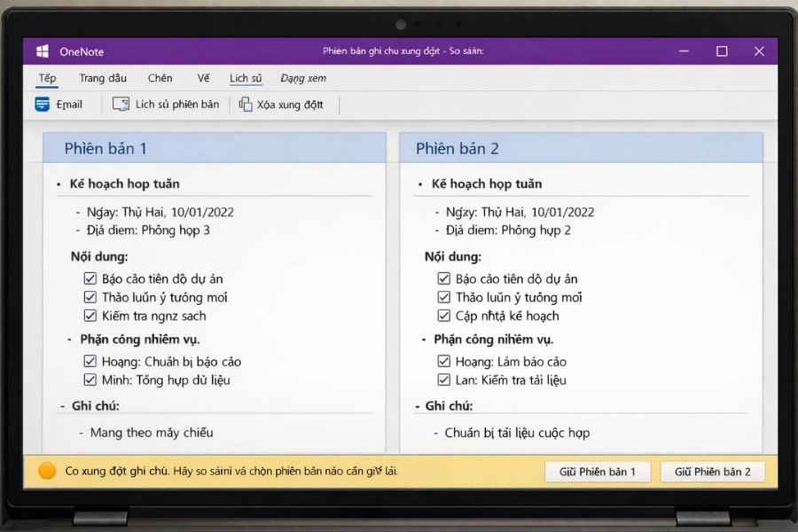This screenshot has height=532, width=798.
Task: Toggle the 'Bạo cáo tiến dộ dự án' checkbox
Action: pyautogui.click(x=90, y=278)
